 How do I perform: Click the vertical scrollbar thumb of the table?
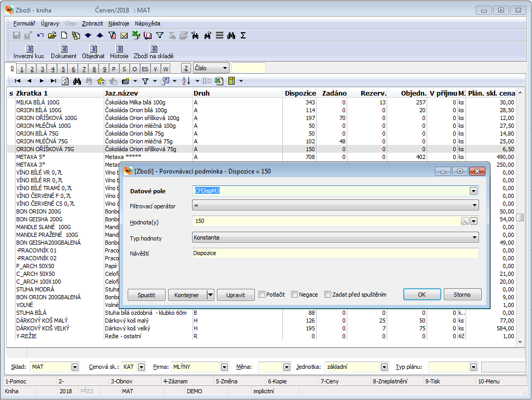[520, 217]
